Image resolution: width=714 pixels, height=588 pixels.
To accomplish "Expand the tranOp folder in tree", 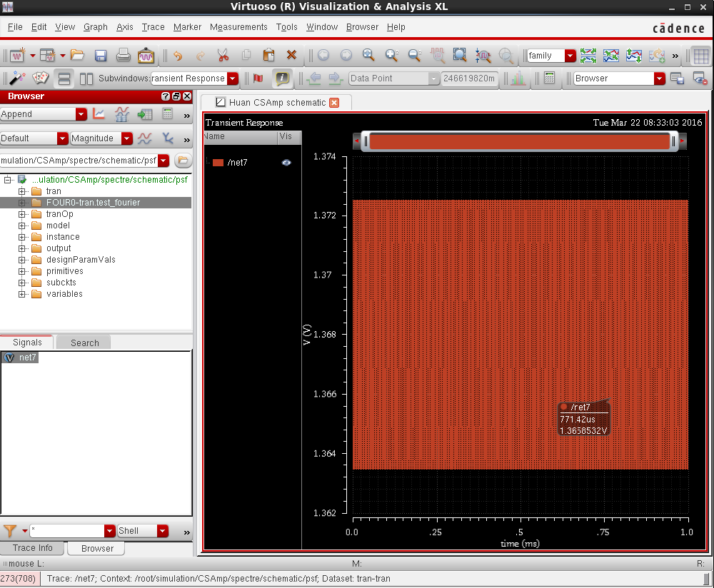I will (22, 214).
